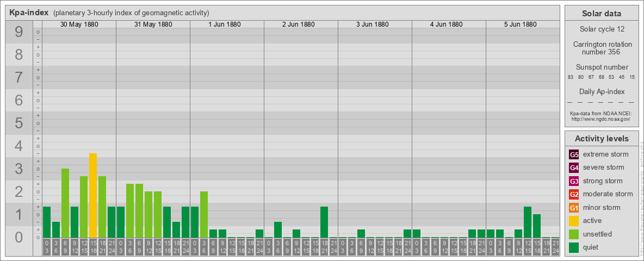This screenshot has width=644, height=261.
Task: Click 'Carrington rotation number 356' text
Action: click(602, 48)
